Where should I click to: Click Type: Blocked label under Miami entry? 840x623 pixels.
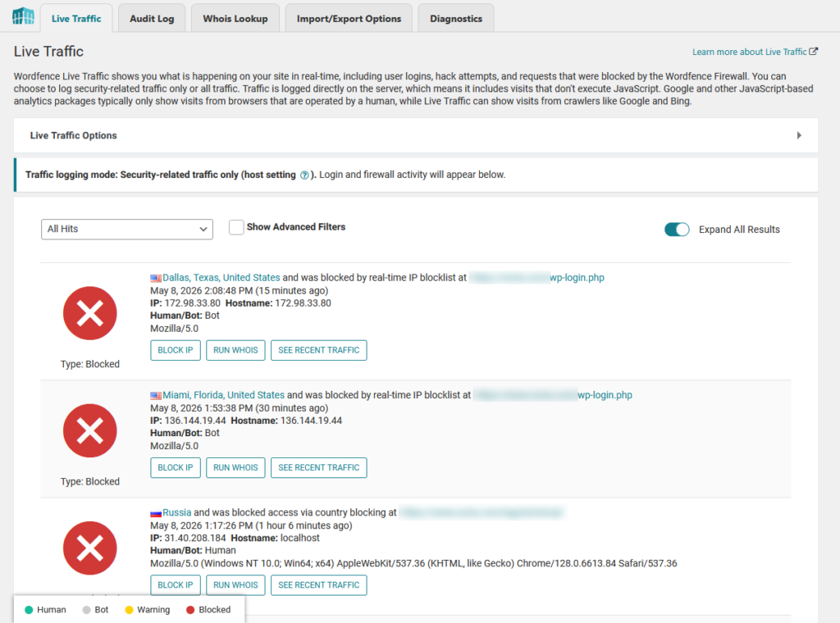pos(90,481)
